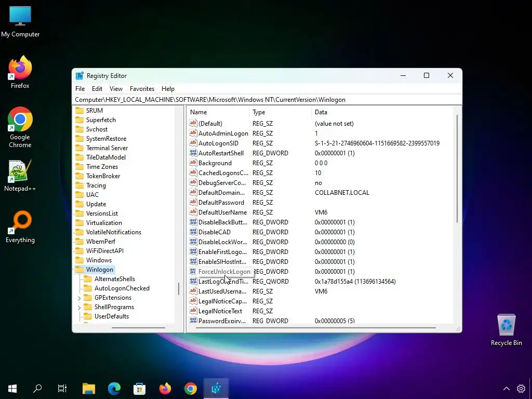
Task: Open the My Computer desktop icon
Action: 20,22
